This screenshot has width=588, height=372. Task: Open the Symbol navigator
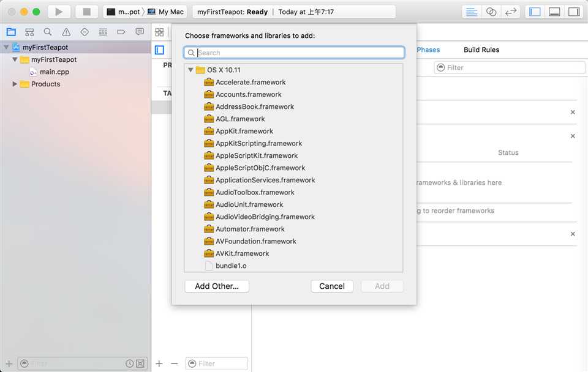29,32
